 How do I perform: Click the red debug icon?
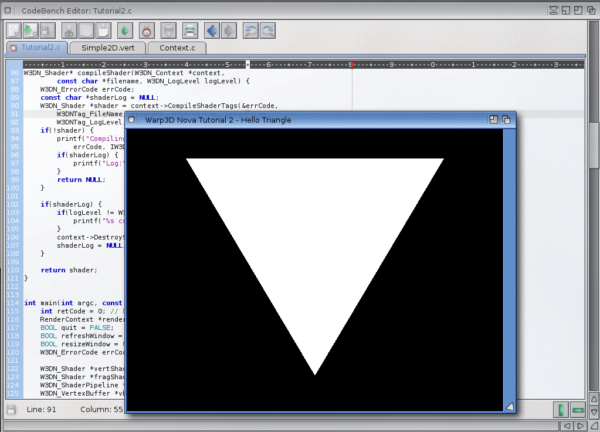pos(147,31)
